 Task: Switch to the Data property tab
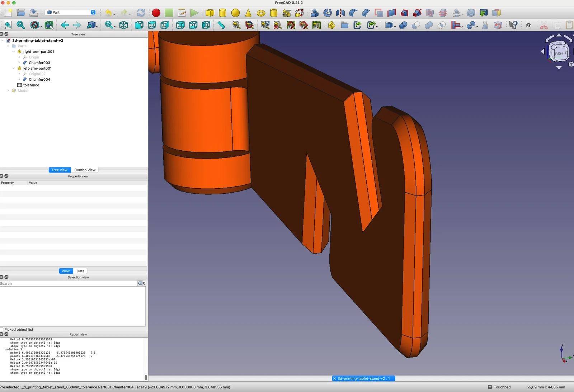80,271
